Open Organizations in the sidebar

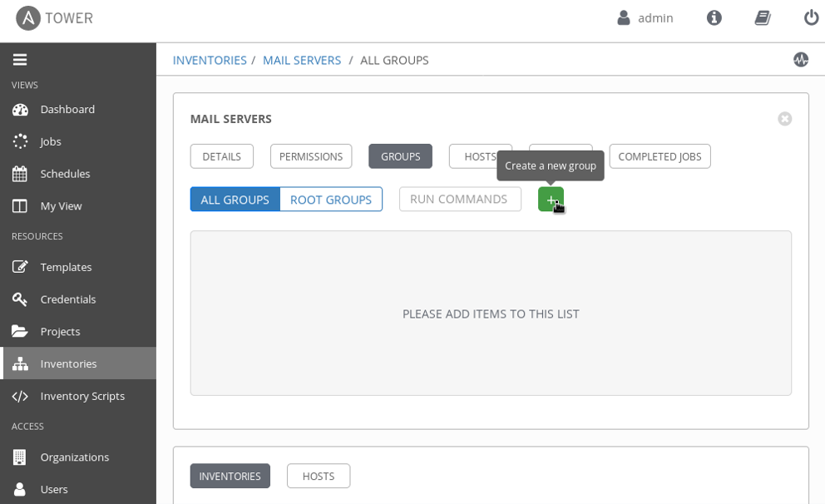tap(78, 457)
